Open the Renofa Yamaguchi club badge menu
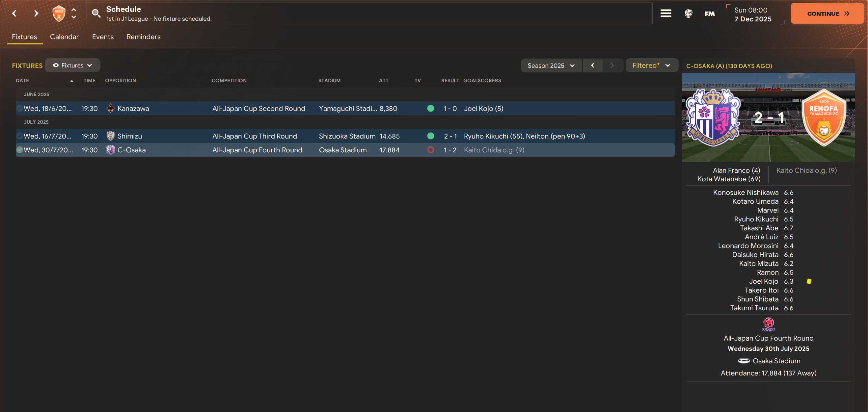868x412 pixels. [59, 13]
